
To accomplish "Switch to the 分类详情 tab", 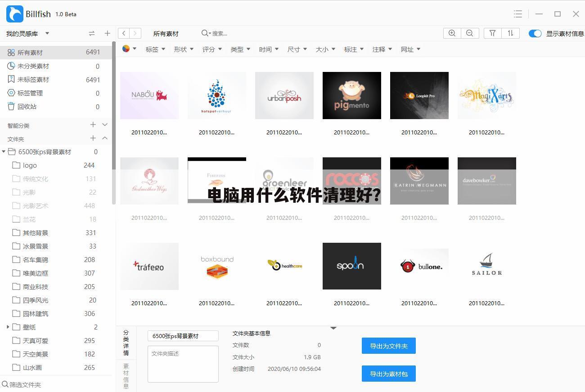I will tap(126, 343).
